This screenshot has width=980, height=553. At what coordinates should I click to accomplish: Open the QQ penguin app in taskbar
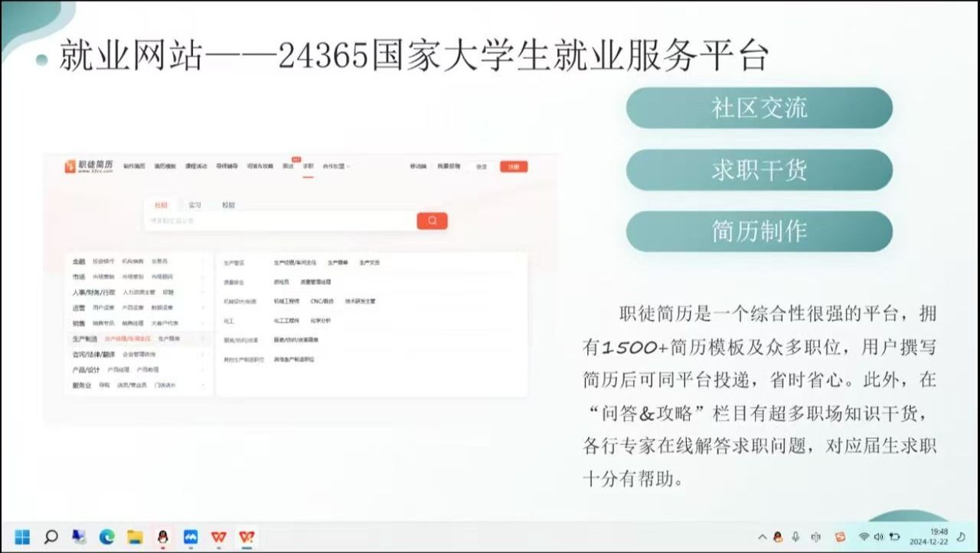[162, 537]
